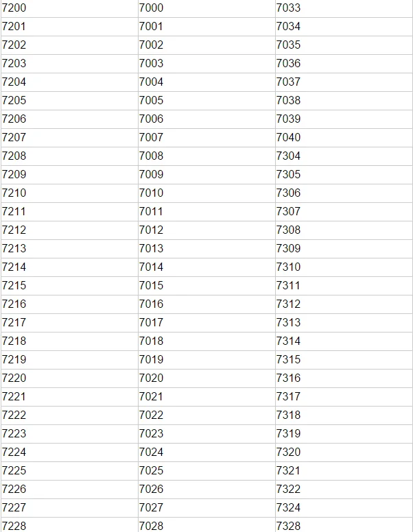Image resolution: width=413 pixels, height=532 pixels.
Task: Click the cell with 7210
Action: [x=14, y=193]
